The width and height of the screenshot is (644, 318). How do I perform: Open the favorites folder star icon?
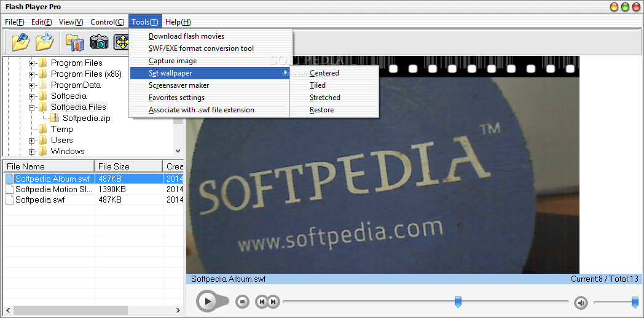45,42
